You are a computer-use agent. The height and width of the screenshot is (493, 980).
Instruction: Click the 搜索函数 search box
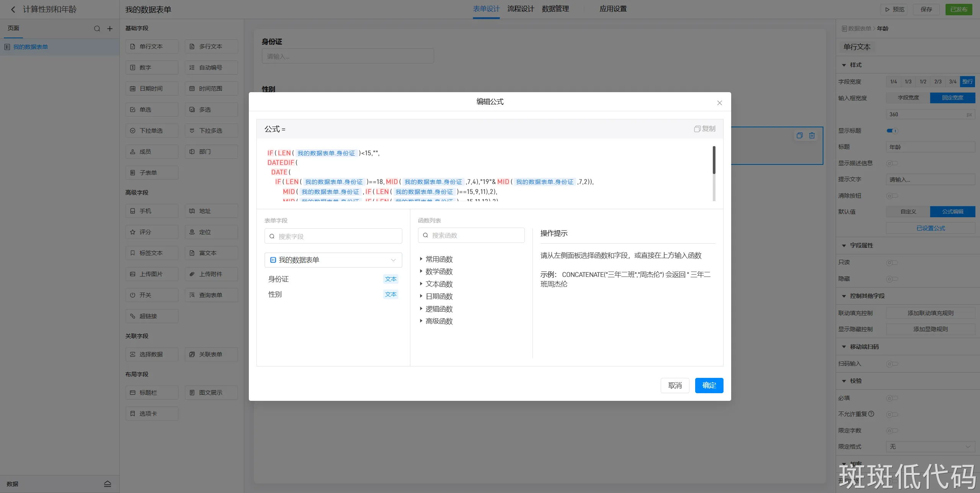(x=471, y=235)
